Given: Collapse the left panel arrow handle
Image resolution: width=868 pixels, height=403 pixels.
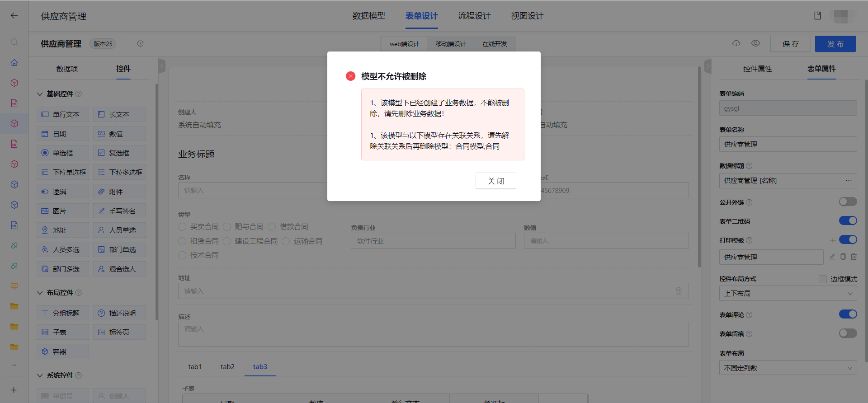Looking at the screenshot, I should click(x=162, y=66).
